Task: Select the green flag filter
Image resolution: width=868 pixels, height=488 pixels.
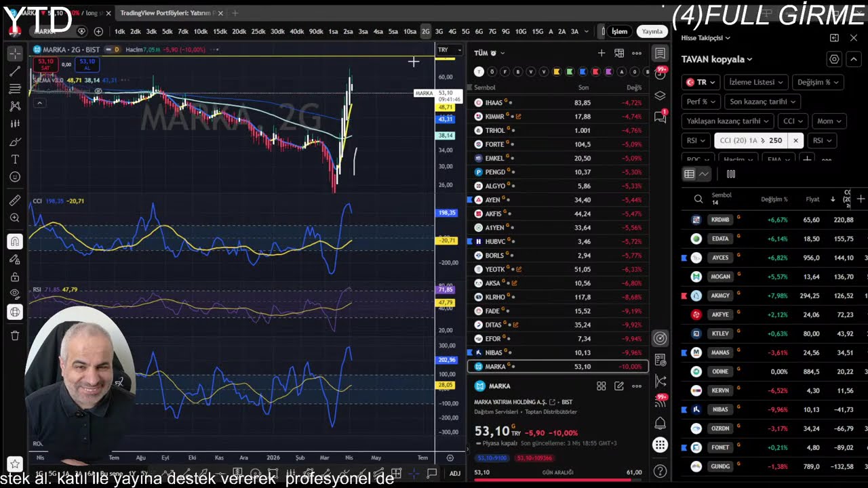Action: pyautogui.click(x=570, y=72)
